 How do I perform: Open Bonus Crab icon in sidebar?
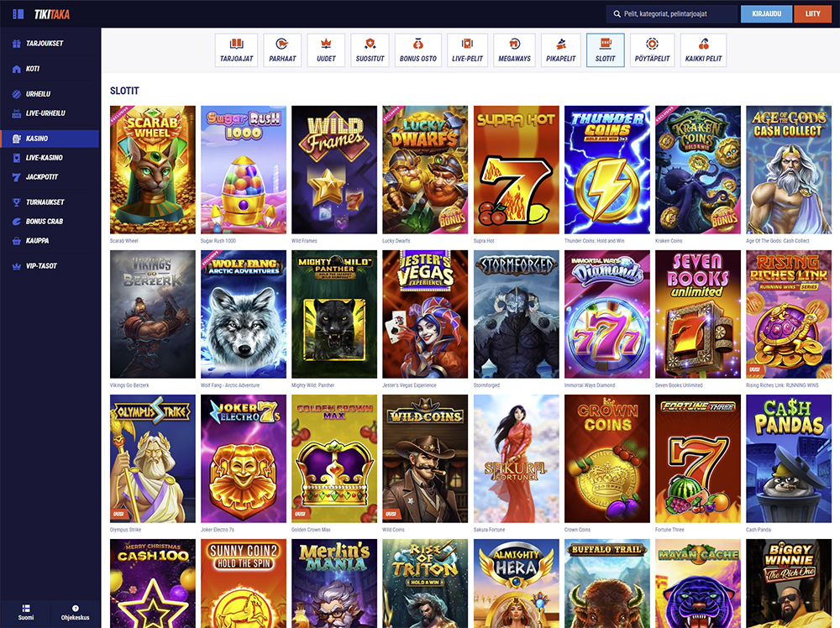coord(17,222)
